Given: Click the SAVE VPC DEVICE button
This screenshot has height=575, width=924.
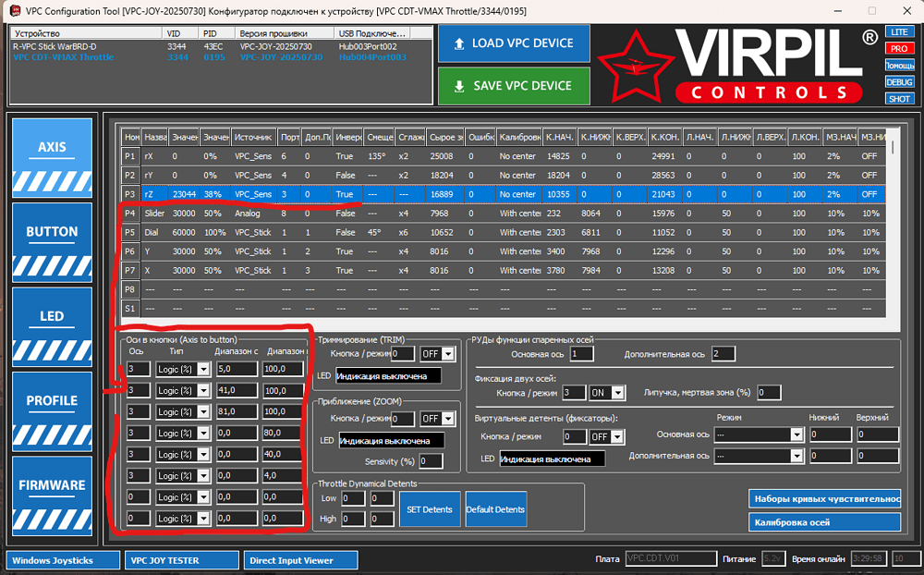Looking at the screenshot, I should [x=514, y=86].
